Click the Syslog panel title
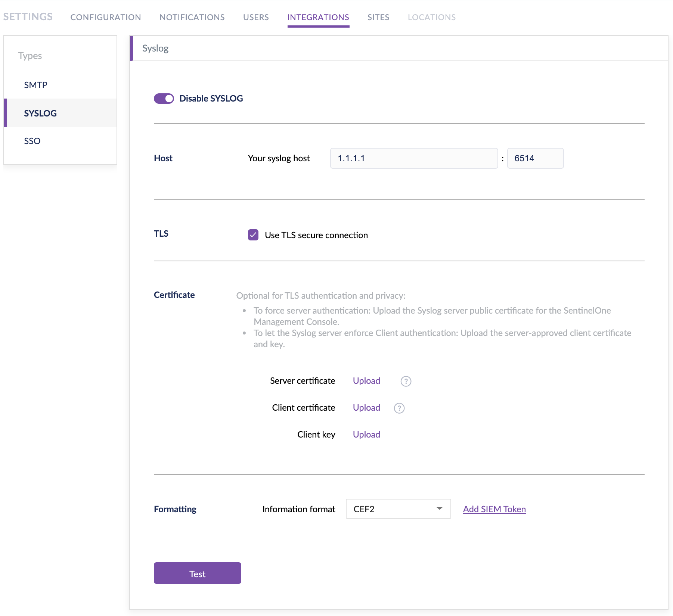Screen dimensions: 673x616 (x=155, y=48)
